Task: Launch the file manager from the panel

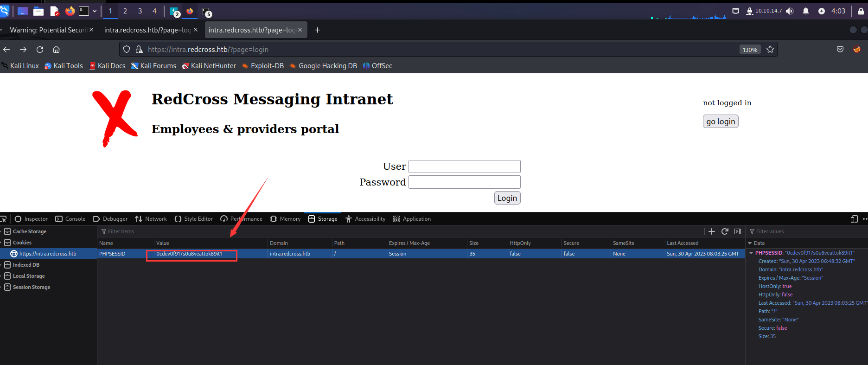Action: pyautogui.click(x=38, y=11)
